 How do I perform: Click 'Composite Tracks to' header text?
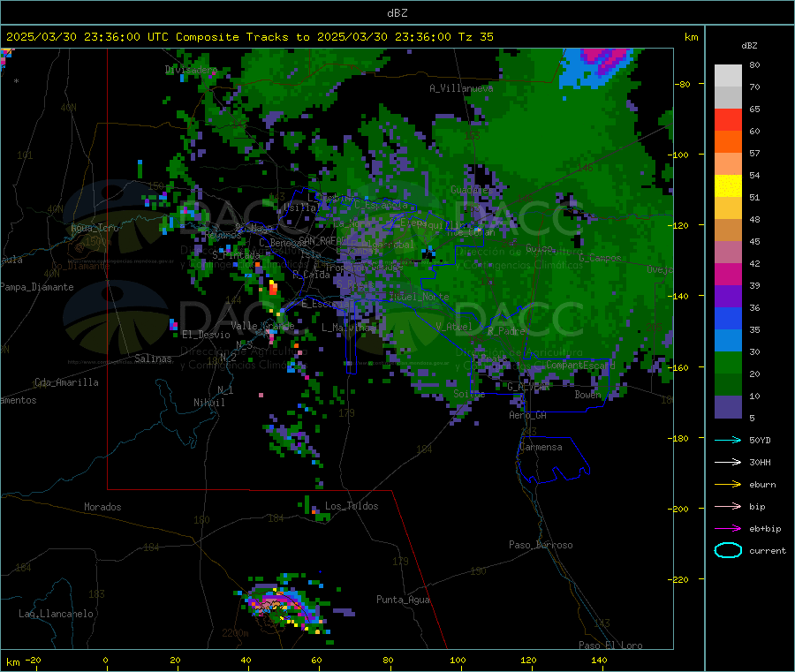point(242,37)
